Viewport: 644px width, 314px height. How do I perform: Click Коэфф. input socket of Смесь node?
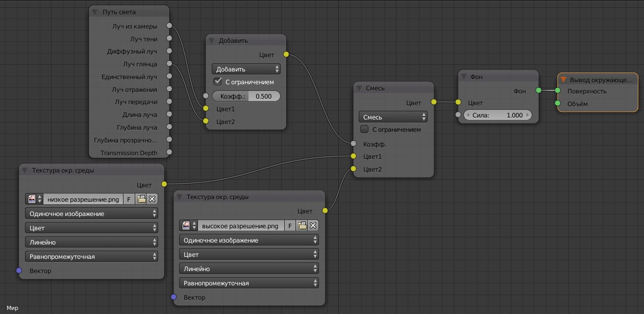[353, 143]
